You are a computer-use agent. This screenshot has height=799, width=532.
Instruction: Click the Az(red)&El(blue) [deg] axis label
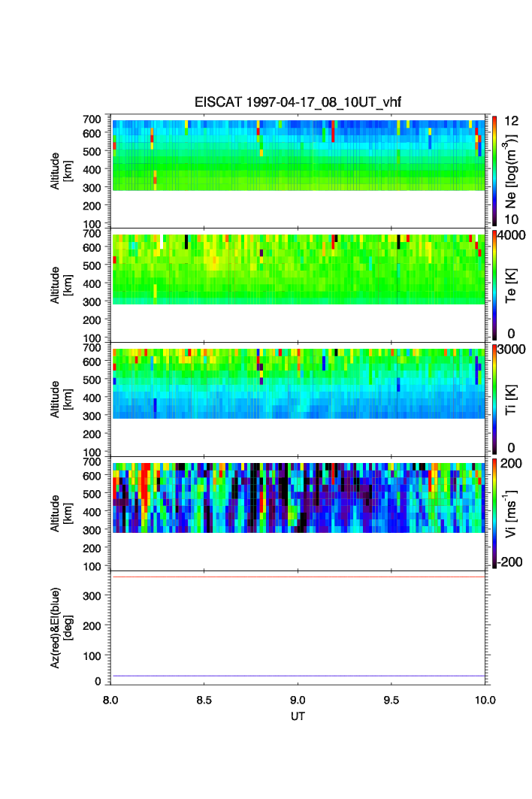pos(61,628)
